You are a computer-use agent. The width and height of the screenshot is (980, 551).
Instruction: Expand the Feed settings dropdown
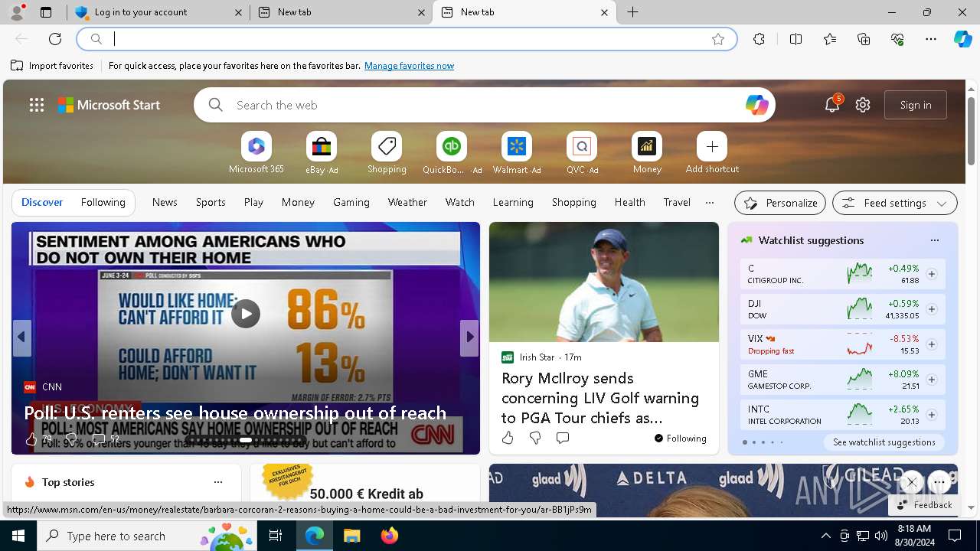[x=895, y=203]
